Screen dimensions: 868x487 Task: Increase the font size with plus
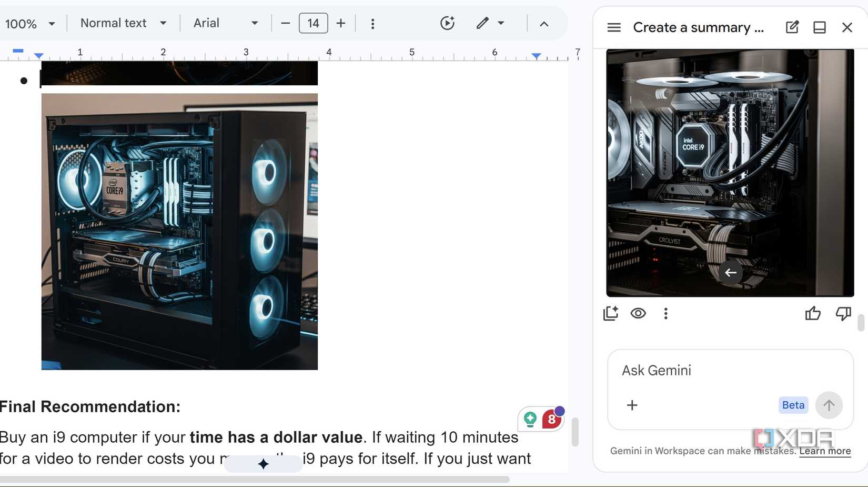341,23
